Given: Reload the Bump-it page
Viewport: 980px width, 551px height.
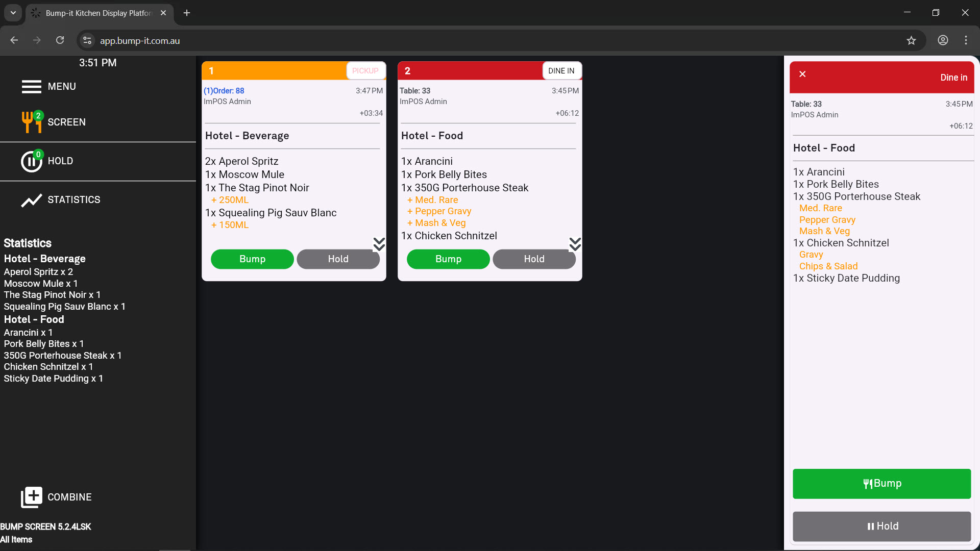Looking at the screenshot, I should (60, 41).
